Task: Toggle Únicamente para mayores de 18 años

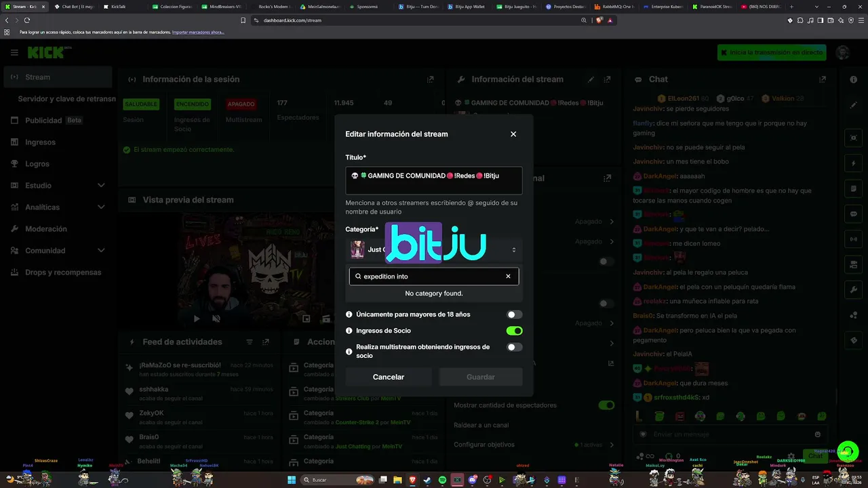Action: [x=515, y=314]
